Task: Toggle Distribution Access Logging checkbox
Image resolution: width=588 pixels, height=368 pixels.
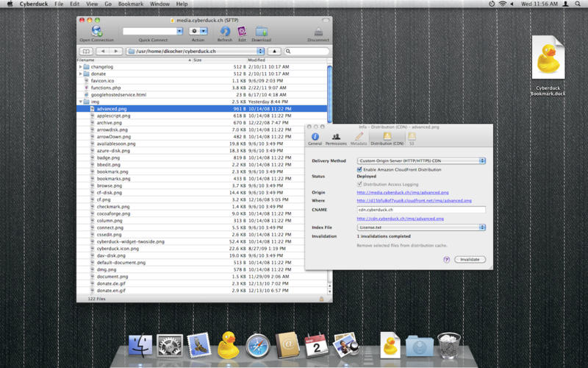Action: pos(359,184)
